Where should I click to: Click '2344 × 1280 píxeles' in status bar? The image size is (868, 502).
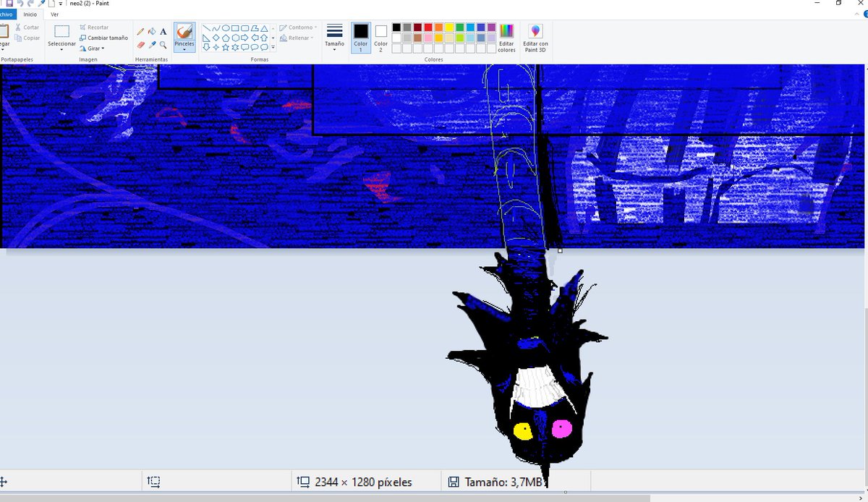coord(364,482)
